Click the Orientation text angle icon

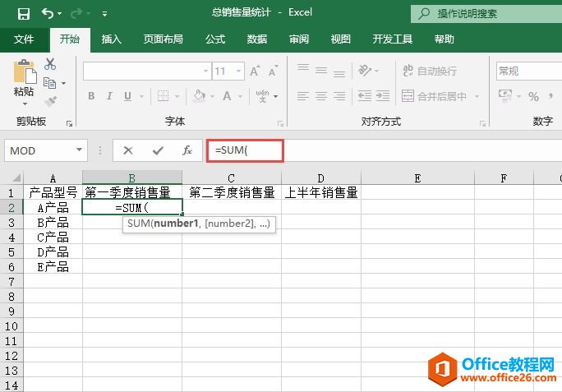(x=365, y=71)
